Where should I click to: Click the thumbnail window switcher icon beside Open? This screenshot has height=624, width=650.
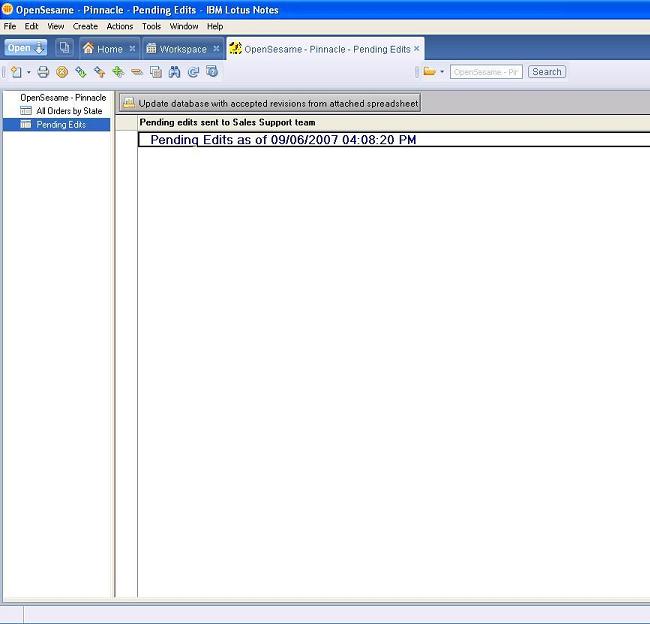click(64, 48)
